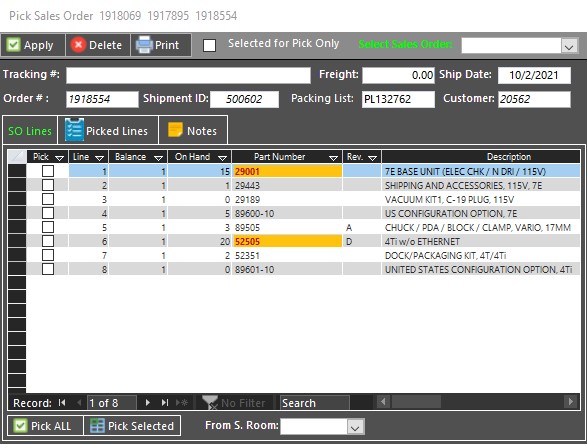Open the Balance column filter arrow
The image size is (587, 444).
coord(158,158)
